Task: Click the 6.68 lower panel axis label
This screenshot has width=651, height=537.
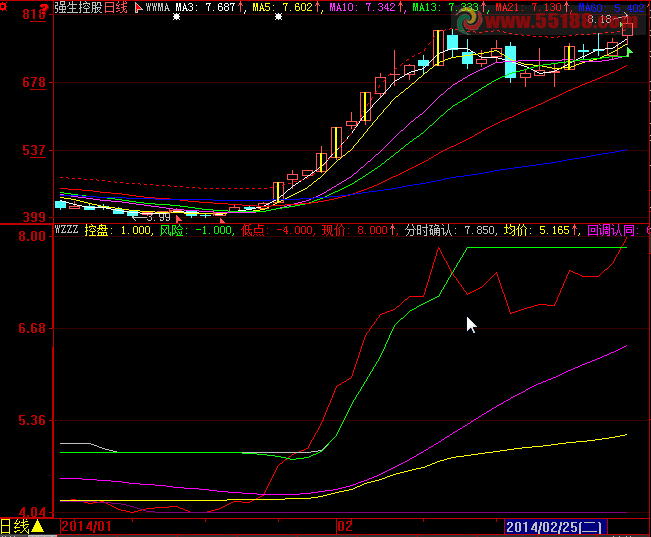Action: pos(32,329)
